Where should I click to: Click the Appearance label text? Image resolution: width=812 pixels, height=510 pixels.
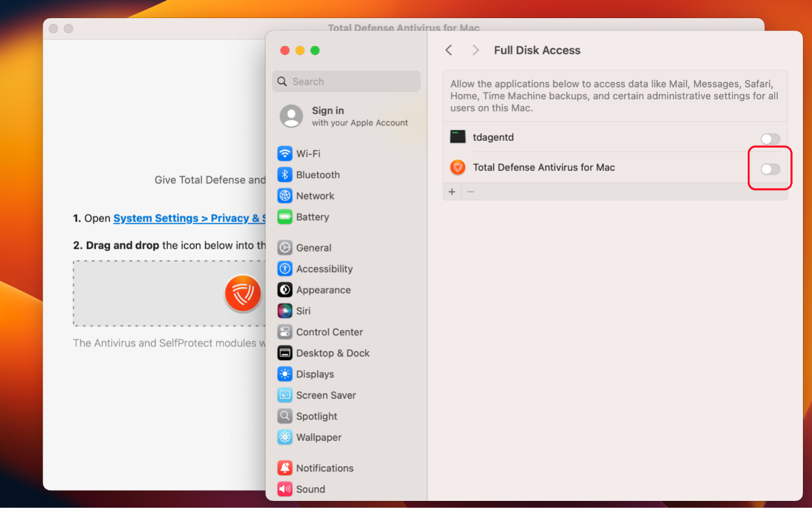(324, 290)
